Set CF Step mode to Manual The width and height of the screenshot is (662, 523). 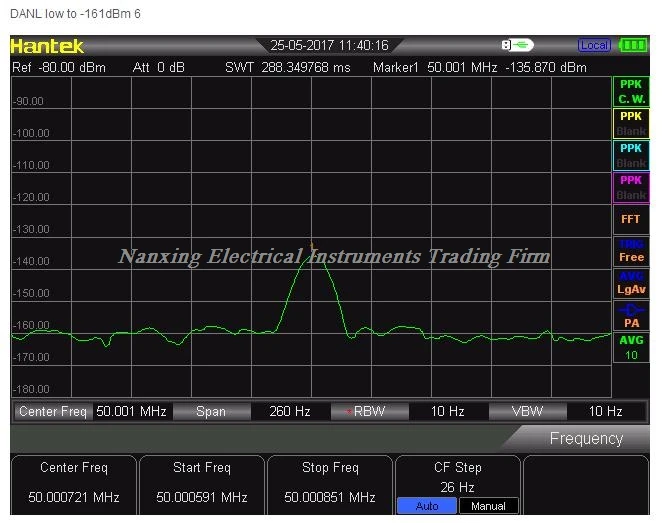(x=488, y=506)
